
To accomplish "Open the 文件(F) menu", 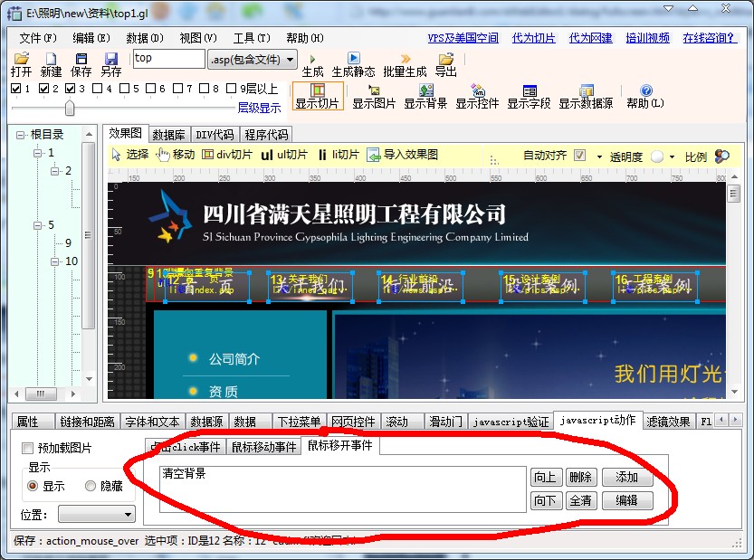I will [x=38, y=38].
